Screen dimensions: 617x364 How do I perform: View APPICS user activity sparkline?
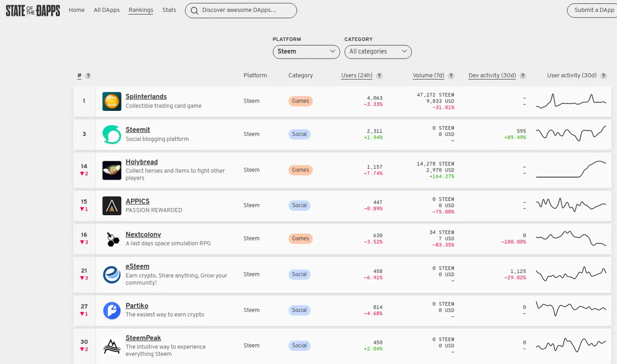coord(571,205)
